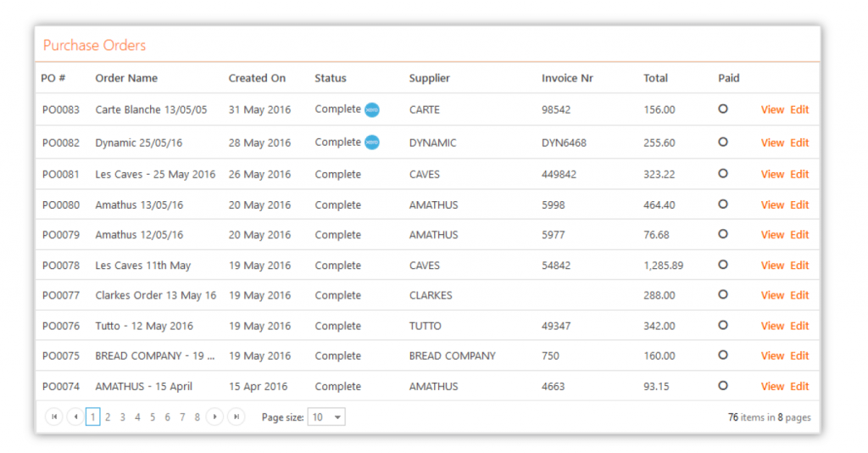Edit purchase order PO0079

[x=799, y=235]
